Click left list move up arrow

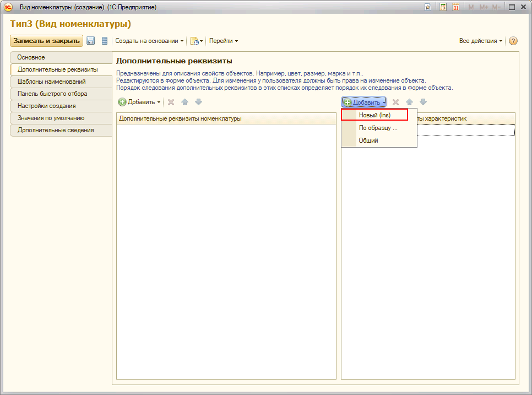pyautogui.click(x=185, y=102)
